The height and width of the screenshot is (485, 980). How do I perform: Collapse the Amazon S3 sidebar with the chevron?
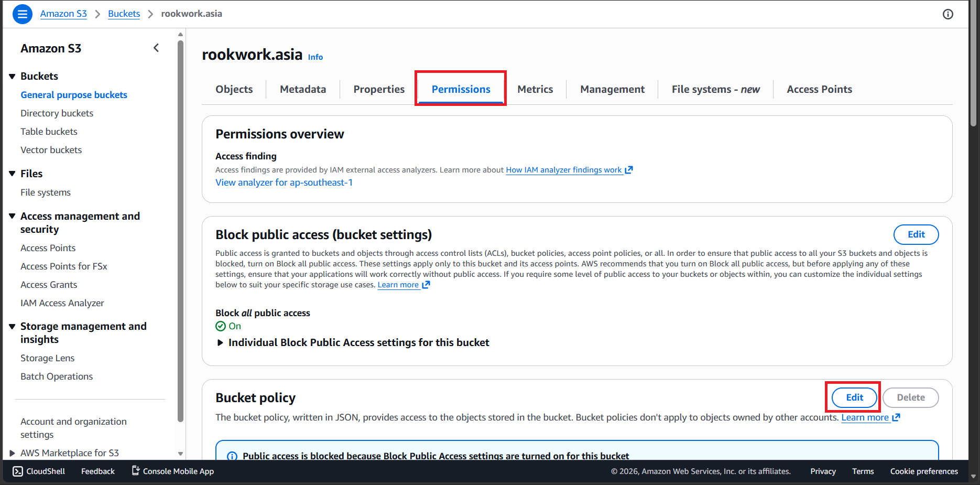click(x=156, y=48)
